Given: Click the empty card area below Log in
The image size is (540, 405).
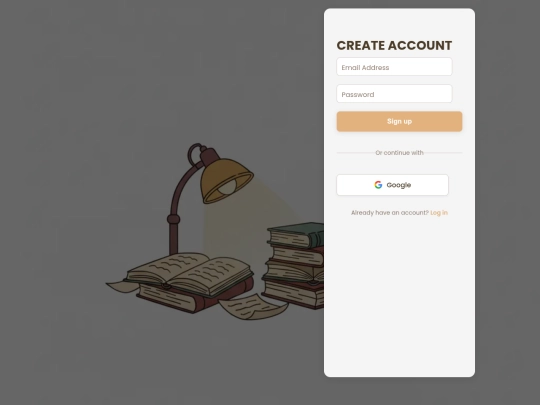Looking at the screenshot, I should 399,296.
